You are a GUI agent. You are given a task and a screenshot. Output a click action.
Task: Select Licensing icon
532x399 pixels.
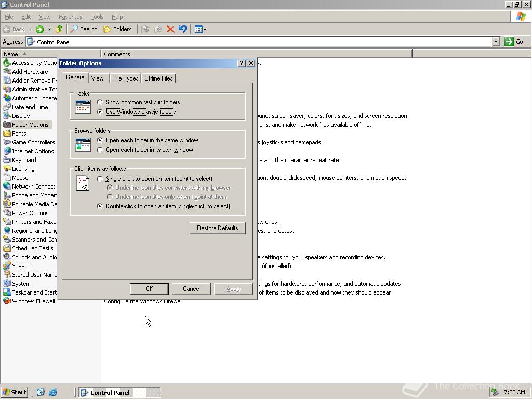click(7, 169)
